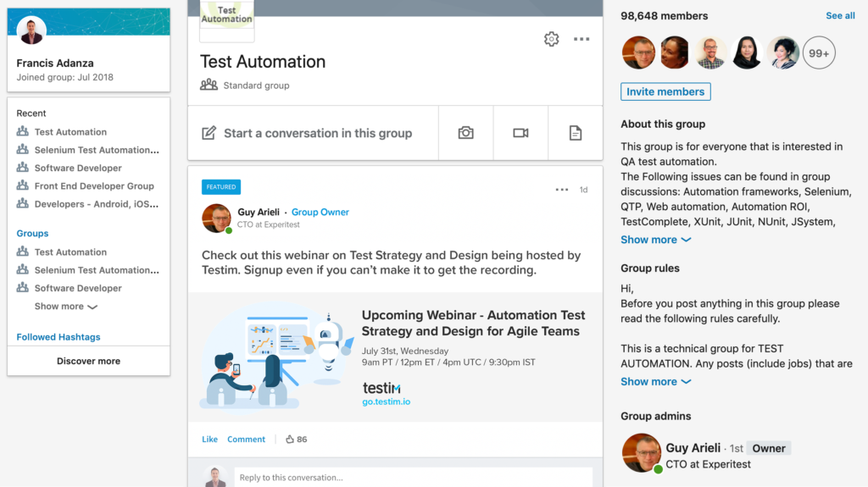The width and height of the screenshot is (868, 487).
Task: Click commenter avatar beside reply field
Action: [x=214, y=477]
